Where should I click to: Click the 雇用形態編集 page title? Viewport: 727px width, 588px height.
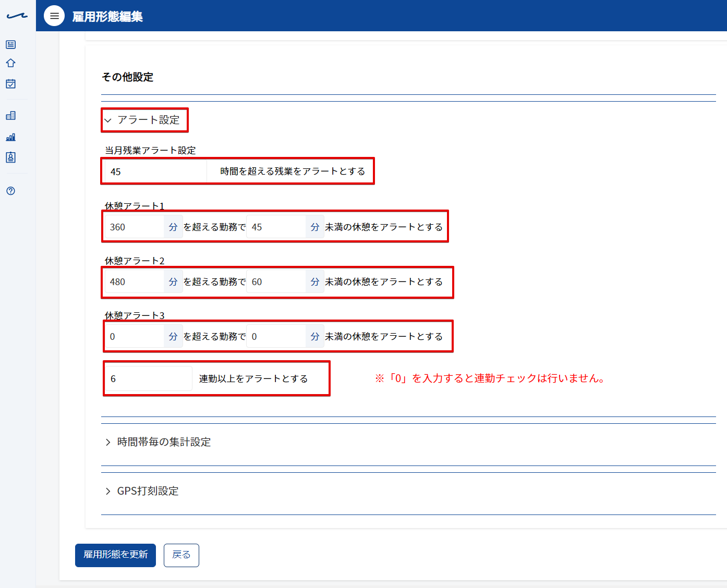tap(107, 17)
